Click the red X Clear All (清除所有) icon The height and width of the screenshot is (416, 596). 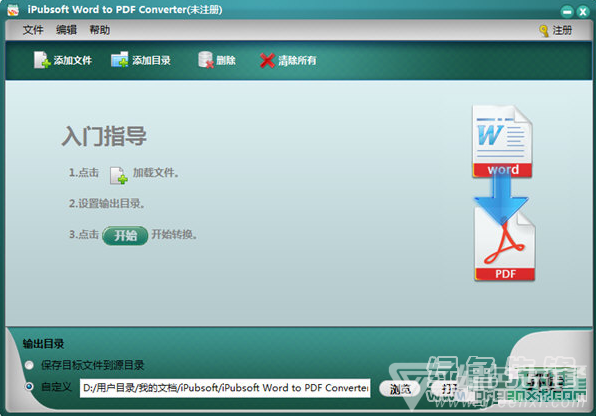[267, 60]
